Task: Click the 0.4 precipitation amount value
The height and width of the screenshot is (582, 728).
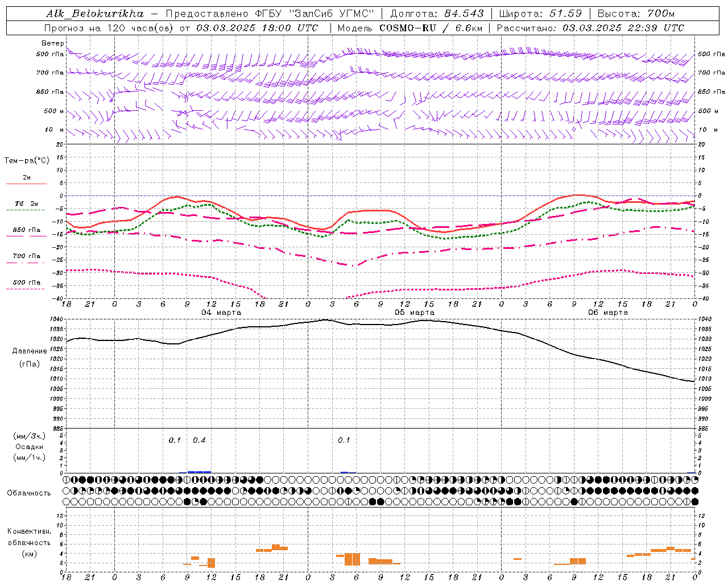Action: 199,440
